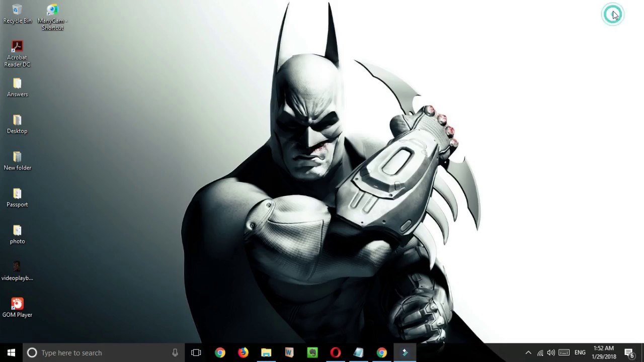This screenshot has height=362, width=644.
Task: Click the 'Type here to search' box
Action: [104, 352]
